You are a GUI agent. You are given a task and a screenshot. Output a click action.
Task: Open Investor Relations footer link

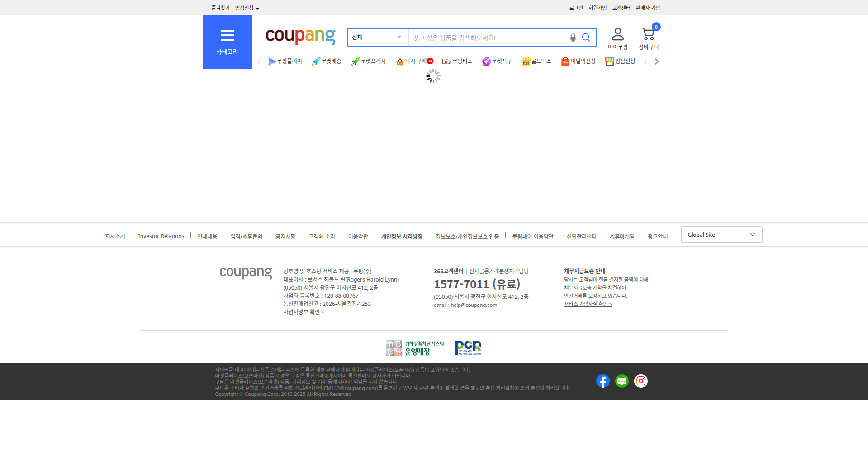[161, 236]
